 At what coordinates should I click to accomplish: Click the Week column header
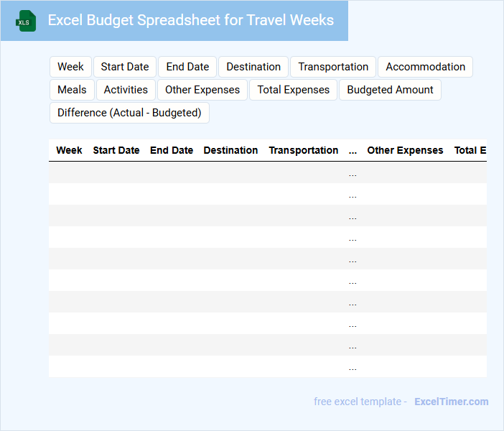click(x=69, y=150)
